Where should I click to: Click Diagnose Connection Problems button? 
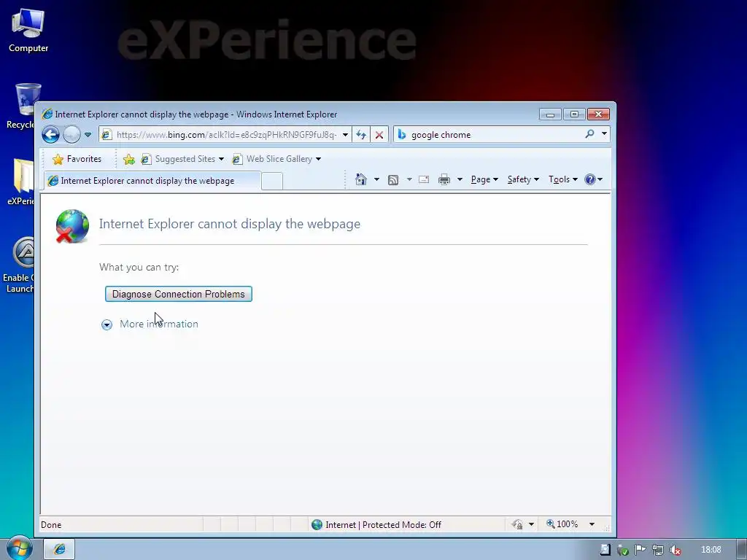click(x=179, y=294)
